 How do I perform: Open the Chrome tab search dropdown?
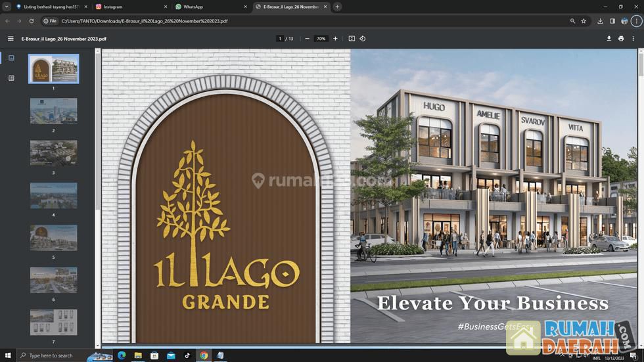click(x=7, y=7)
